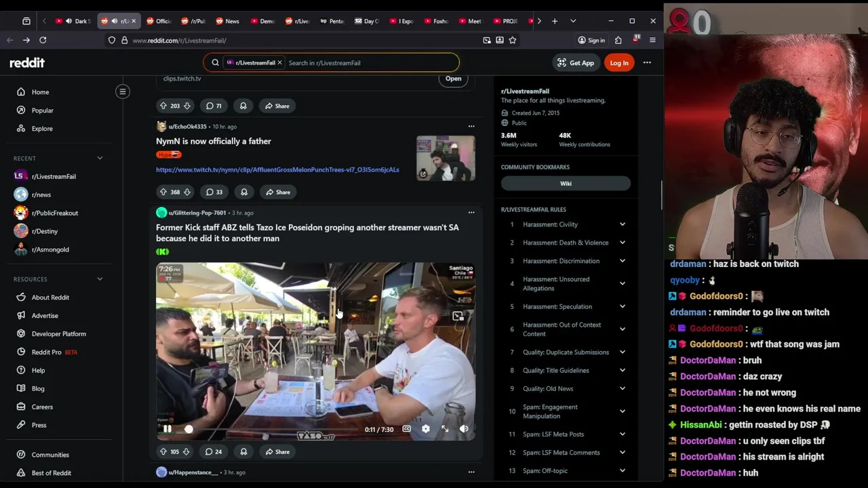Downvote the Former Kick staff post
The height and width of the screenshot is (488, 868).
coord(186,451)
